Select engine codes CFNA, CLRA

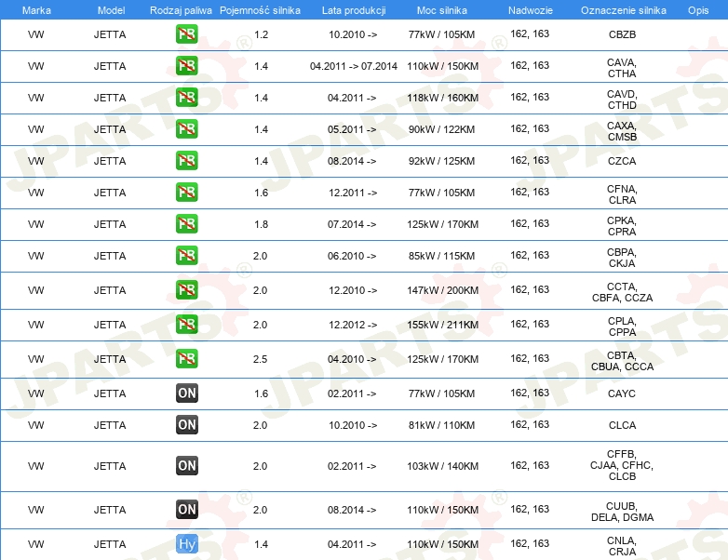622,194
